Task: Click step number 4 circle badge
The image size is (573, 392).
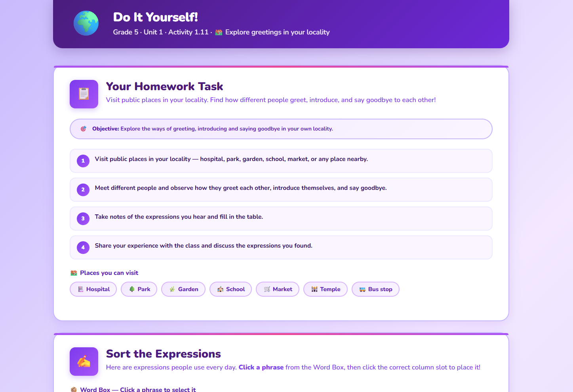Action: [83, 247]
